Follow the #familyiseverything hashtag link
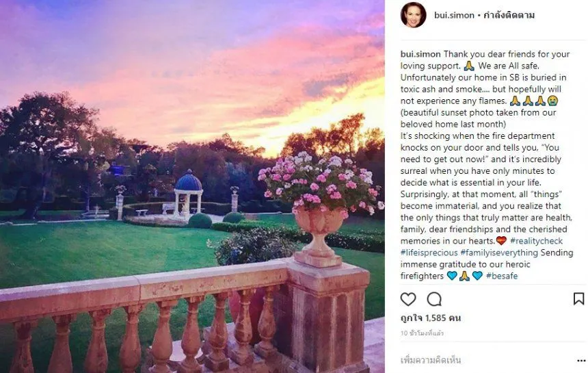588x373 pixels. point(498,253)
